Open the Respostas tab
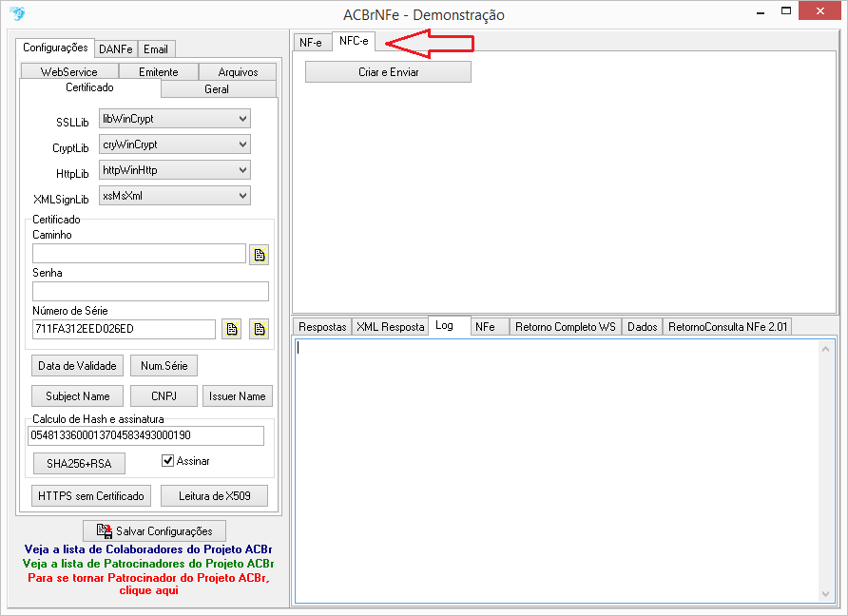The width and height of the screenshot is (848, 616). click(x=322, y=327)
